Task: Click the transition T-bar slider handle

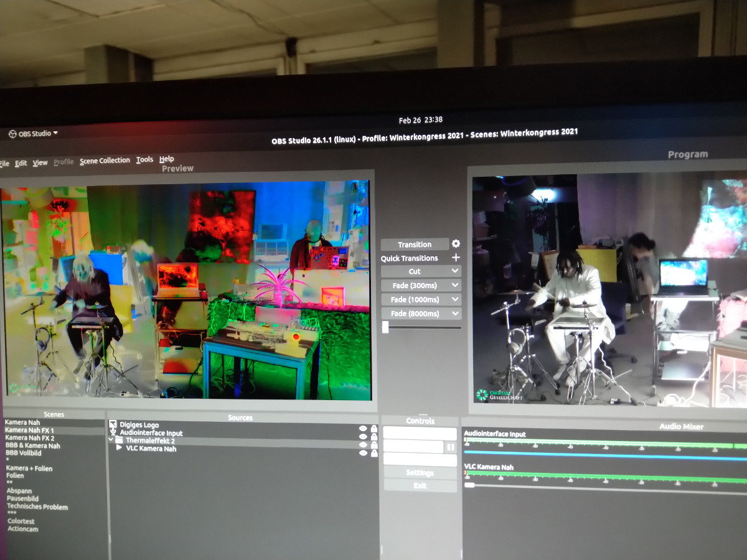Action: pyautogui.click(x=385, y=327)
